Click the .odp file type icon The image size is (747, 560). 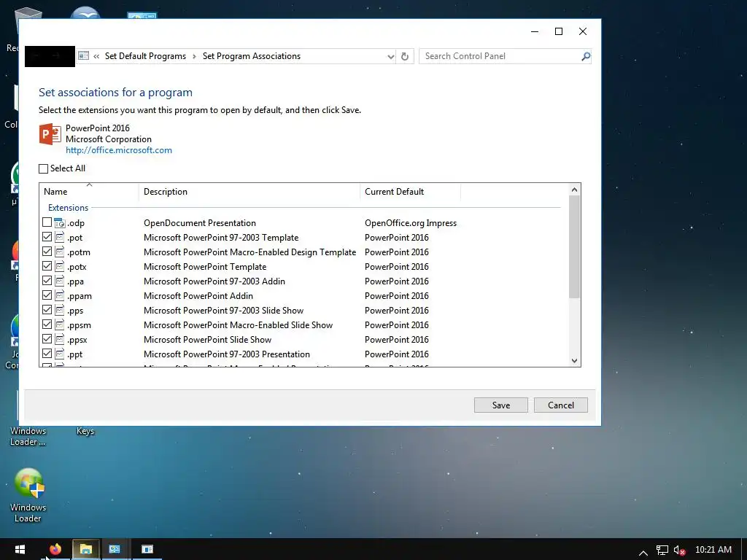tap(60, 223)
